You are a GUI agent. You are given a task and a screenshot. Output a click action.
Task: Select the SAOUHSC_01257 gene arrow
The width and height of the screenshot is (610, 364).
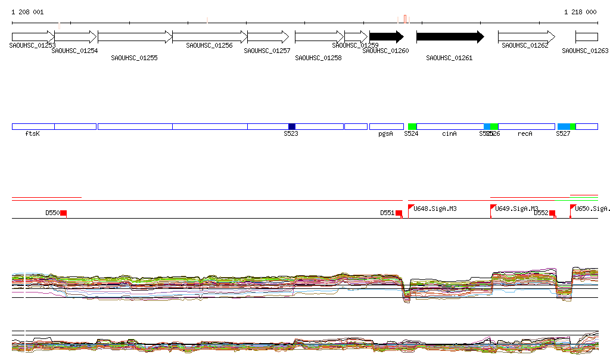pos(268,37)
